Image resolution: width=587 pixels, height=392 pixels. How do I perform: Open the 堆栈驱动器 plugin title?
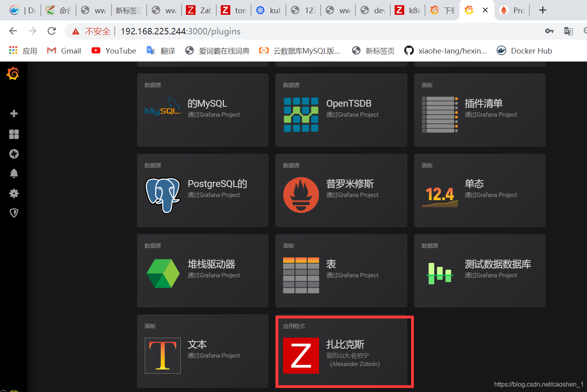pos(212,264)
